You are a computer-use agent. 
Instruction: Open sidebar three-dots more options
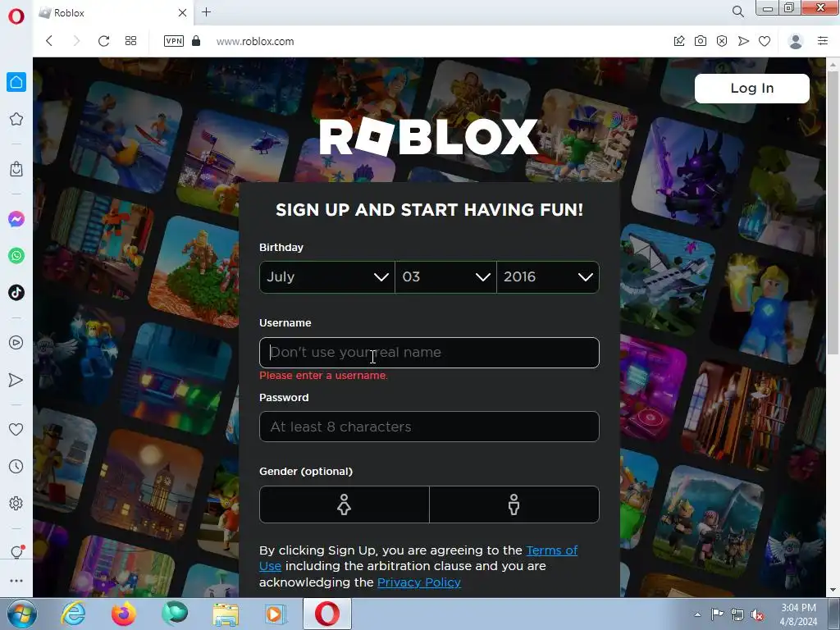pos(16,581)
